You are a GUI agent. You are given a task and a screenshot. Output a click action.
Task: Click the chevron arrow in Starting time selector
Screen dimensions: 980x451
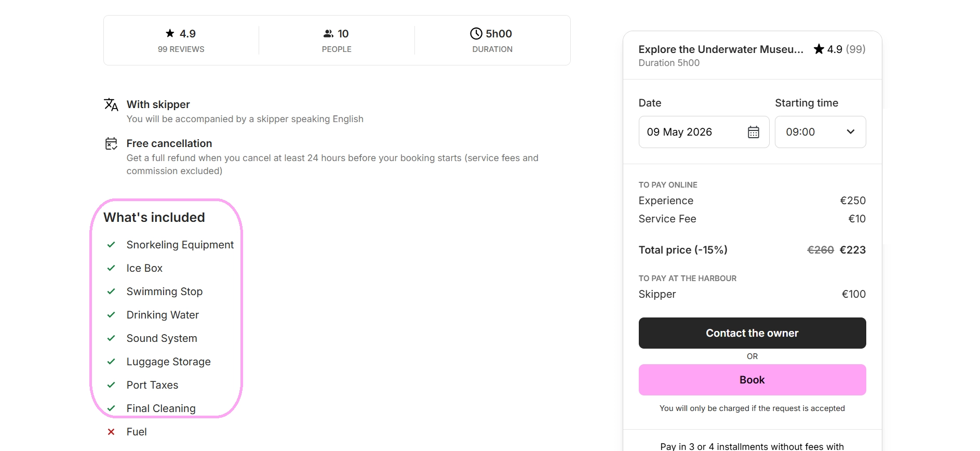point(850,132)
